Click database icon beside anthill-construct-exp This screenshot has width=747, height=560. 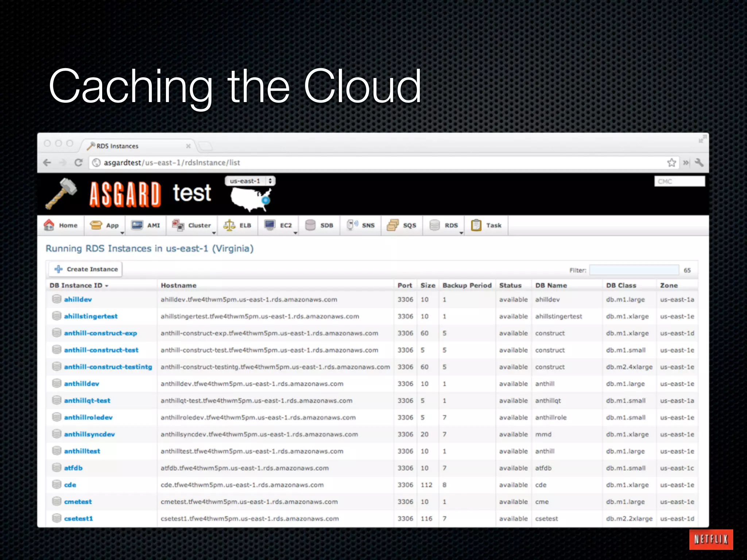(x=57, y=332)
